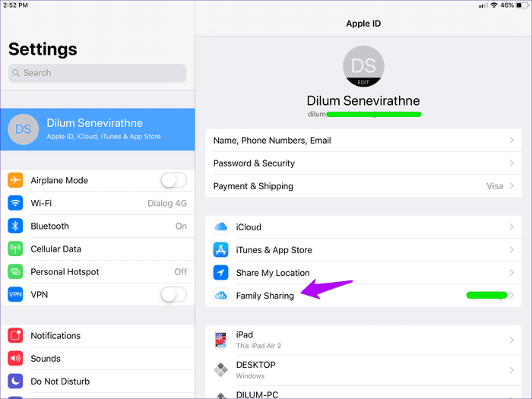Open Sounds in the settings sidebar
This screenshot has height=399, width=532.
pos(46,358)
